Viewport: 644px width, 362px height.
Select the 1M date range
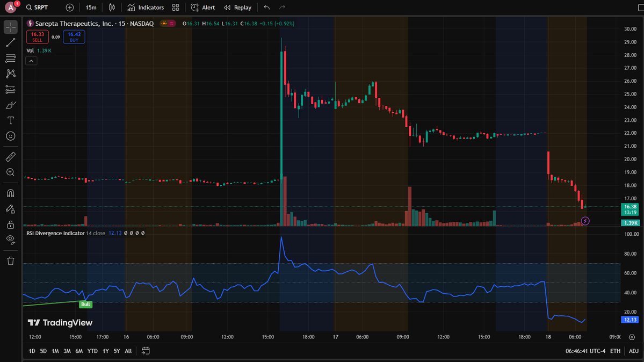point(55,351)
